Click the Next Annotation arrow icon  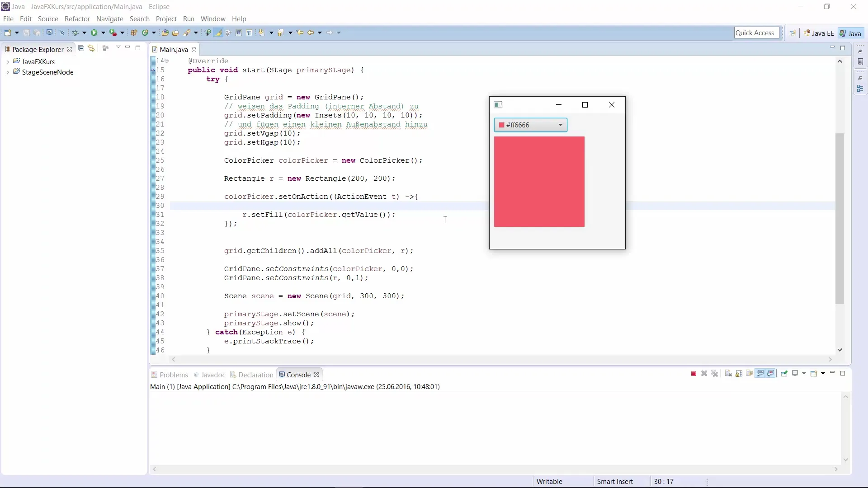pyautogui.click(x=261, y=33)
